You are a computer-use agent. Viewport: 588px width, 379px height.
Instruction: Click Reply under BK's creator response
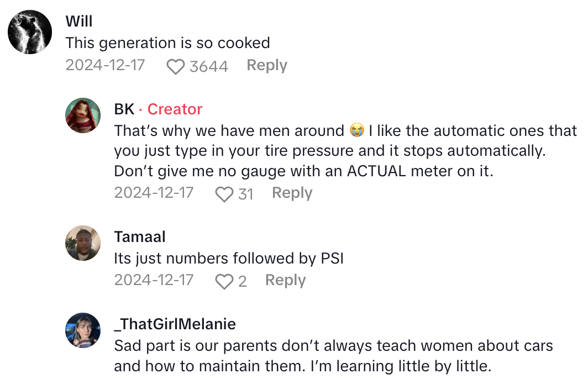tap(292, 193)
